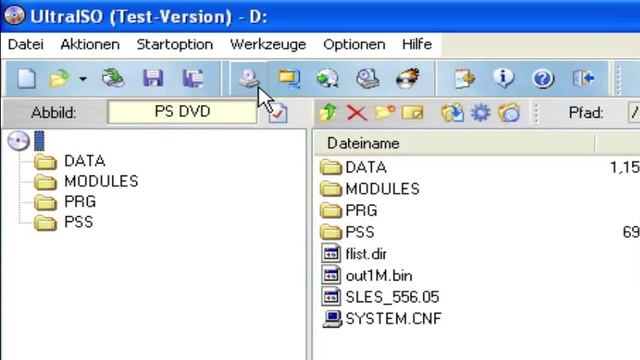640x360 pixels.
Task: Open the Hilfe menu
Action: 417,44
